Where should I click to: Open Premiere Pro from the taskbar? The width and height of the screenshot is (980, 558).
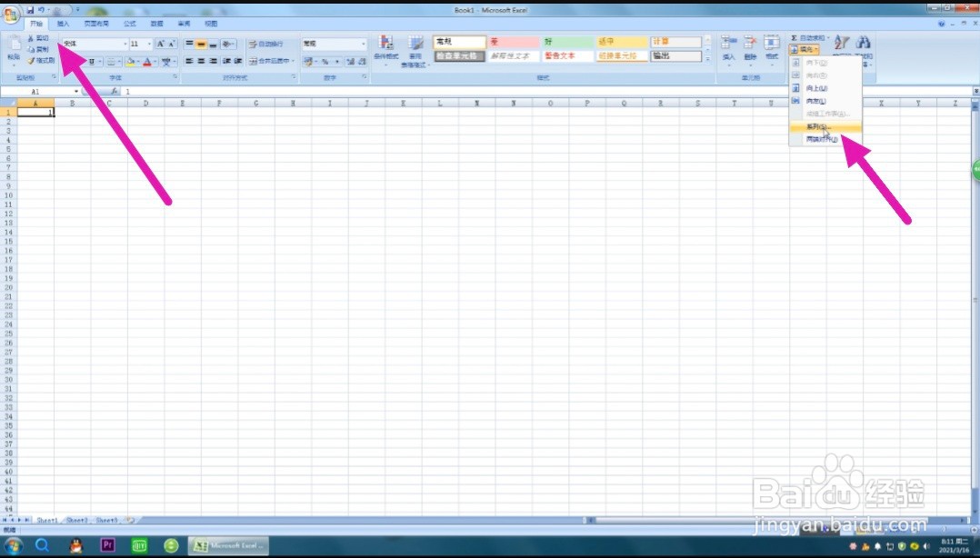tap(107, 545)
